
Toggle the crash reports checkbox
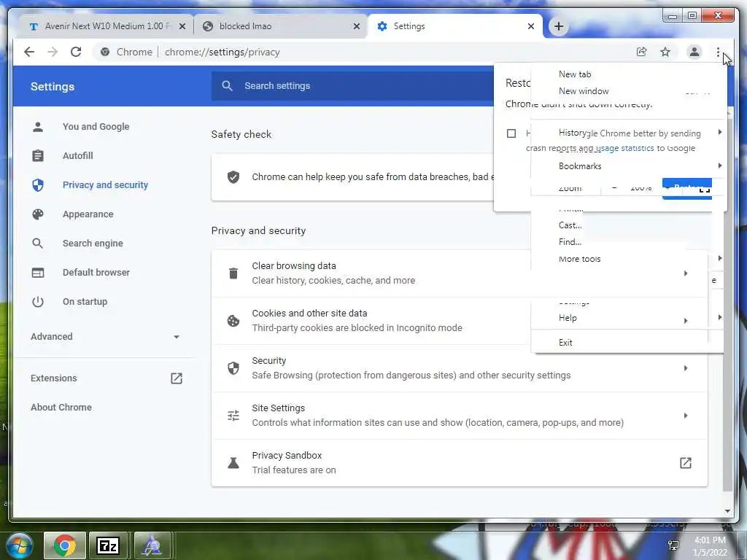pos(511,133)
